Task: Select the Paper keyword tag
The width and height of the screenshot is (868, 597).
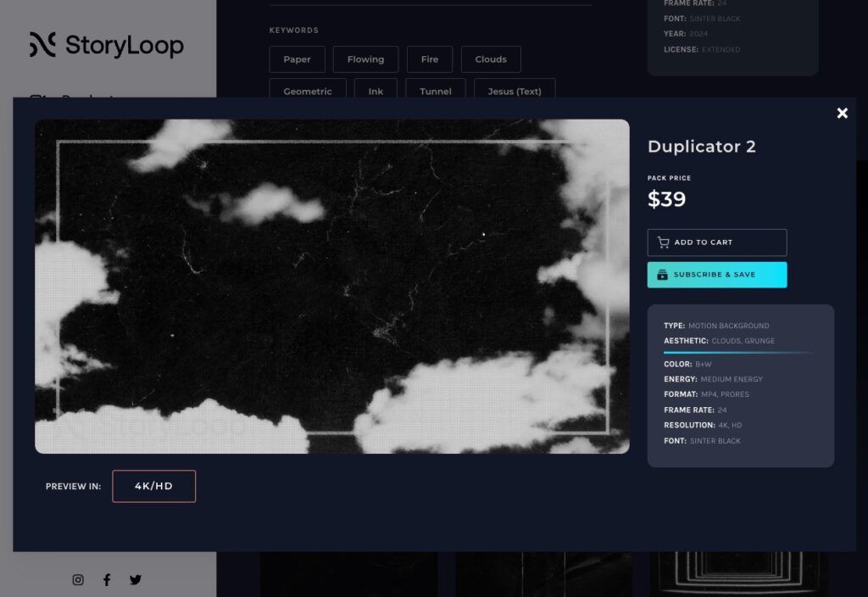Action: [x=297, y=59]
